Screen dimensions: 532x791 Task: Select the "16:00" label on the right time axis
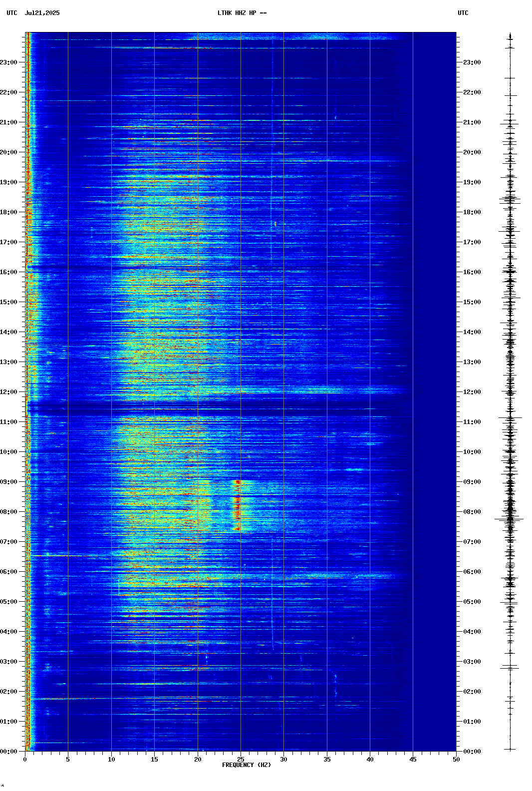point(472,272)
